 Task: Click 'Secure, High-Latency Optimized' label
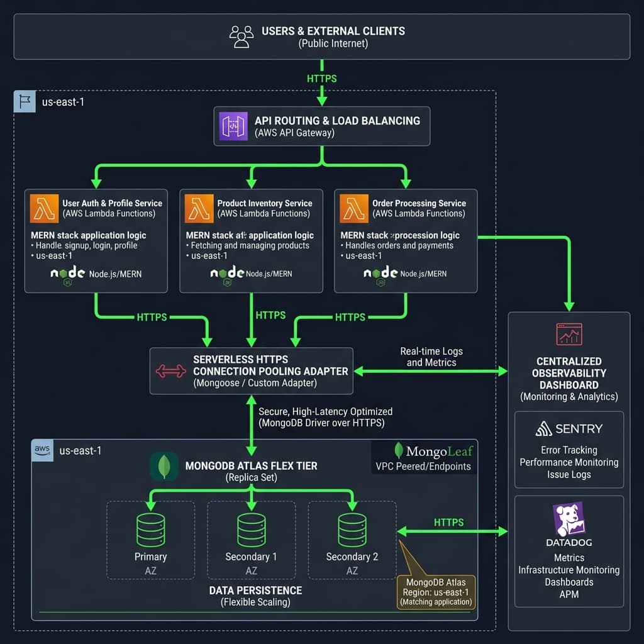(x=325, y=411)
